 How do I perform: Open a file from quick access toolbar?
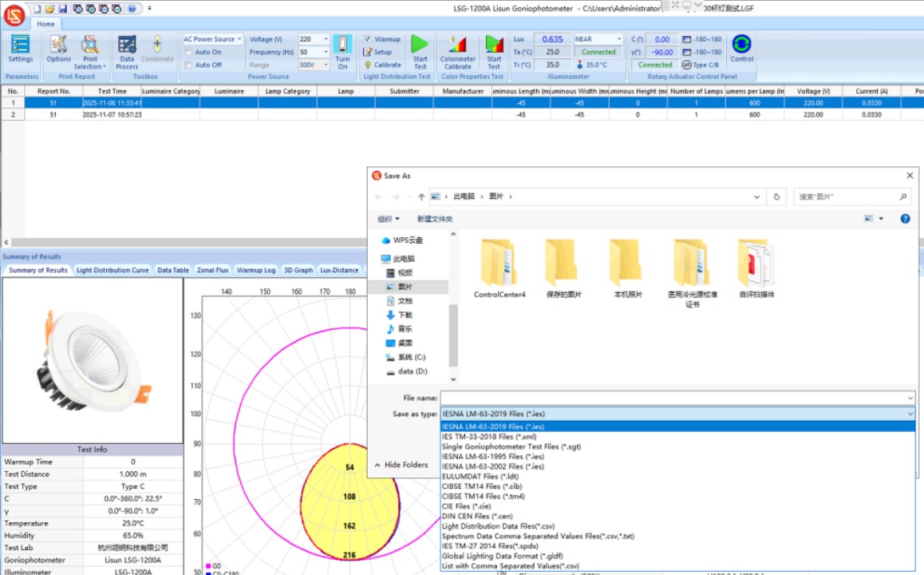click(49, 9)
